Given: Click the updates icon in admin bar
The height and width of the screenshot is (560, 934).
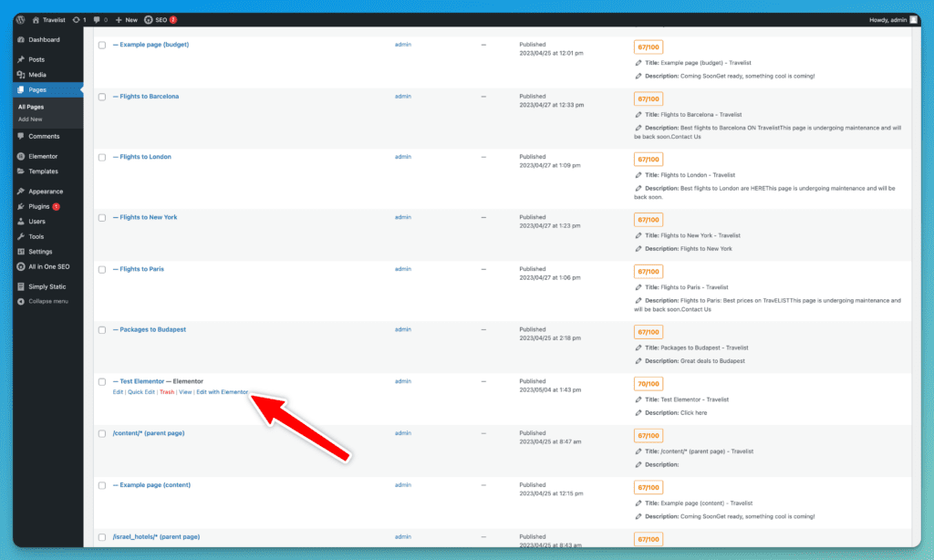Looking at the screenshot, I should pyautogui.click(x=76, y=19).
